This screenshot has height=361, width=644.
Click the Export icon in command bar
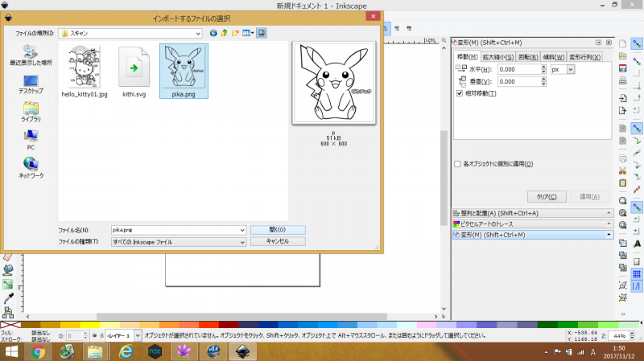[x=622, y=110]
